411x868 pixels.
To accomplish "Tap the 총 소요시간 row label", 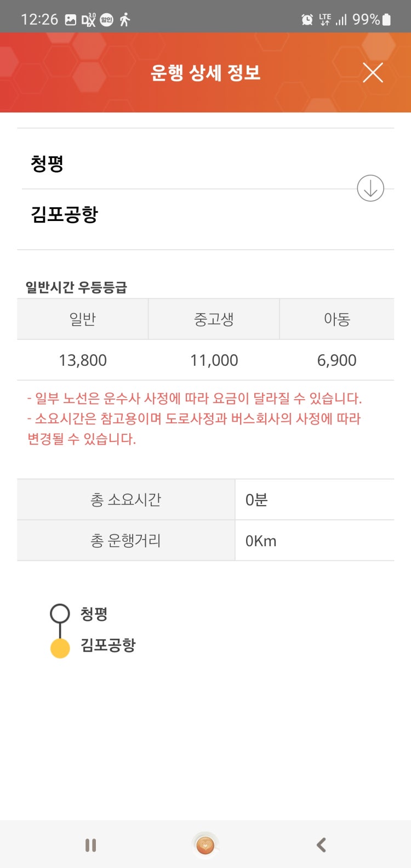I will pos(126,500).
